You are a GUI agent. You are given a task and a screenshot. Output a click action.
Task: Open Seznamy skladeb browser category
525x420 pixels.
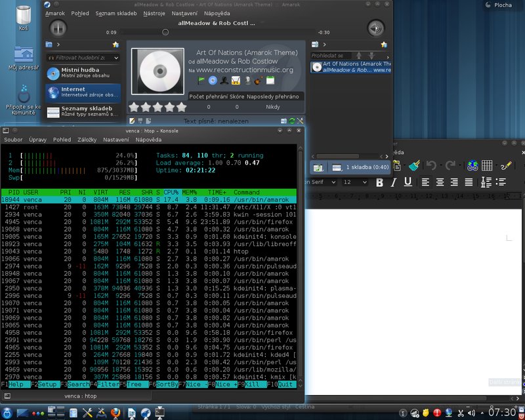tap(83, 111)
